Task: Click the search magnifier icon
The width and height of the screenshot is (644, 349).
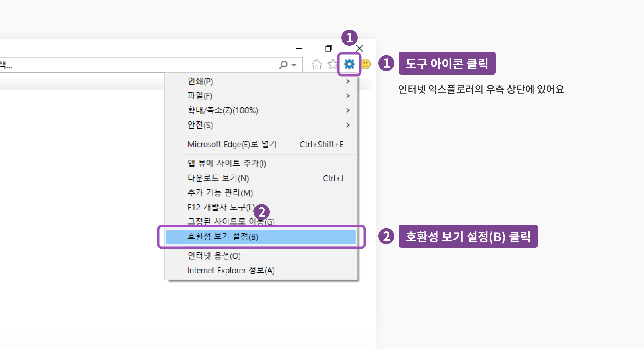Action: [x=283, y=65]
